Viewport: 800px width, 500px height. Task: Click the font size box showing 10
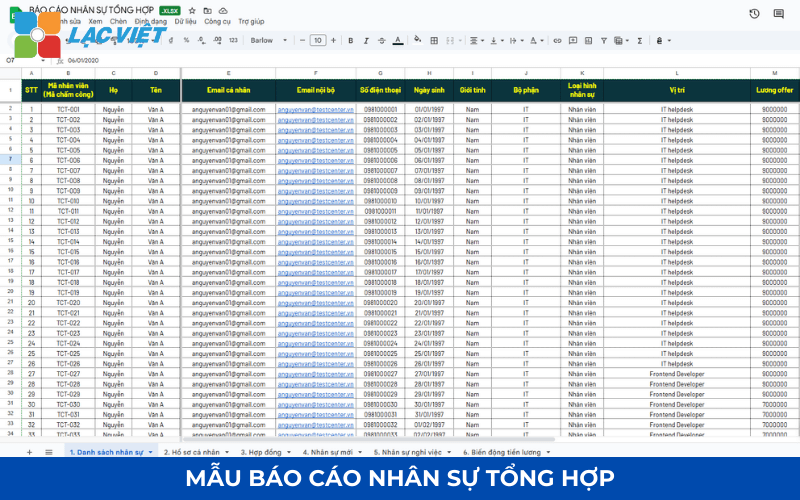click(x=317, y=40)
